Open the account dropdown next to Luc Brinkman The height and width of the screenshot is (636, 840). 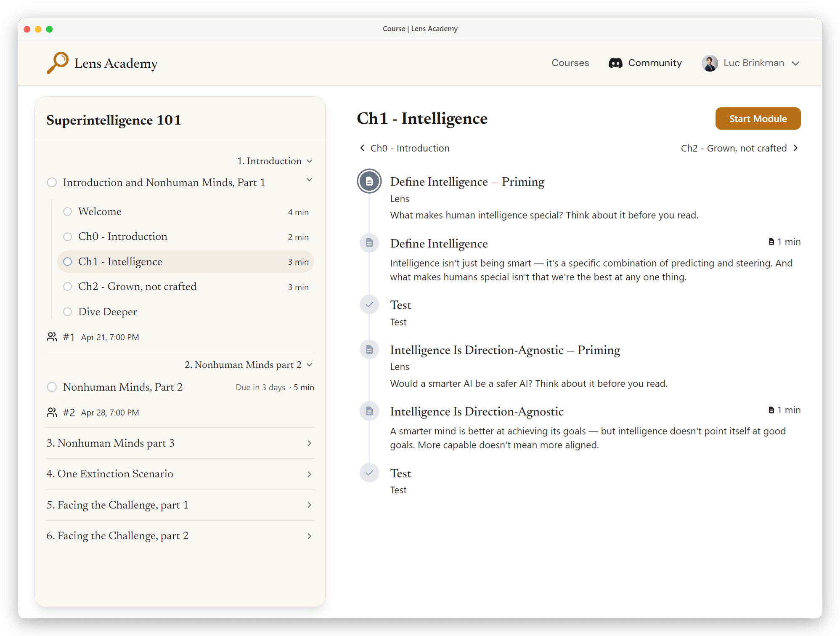(x=796, y=63)
